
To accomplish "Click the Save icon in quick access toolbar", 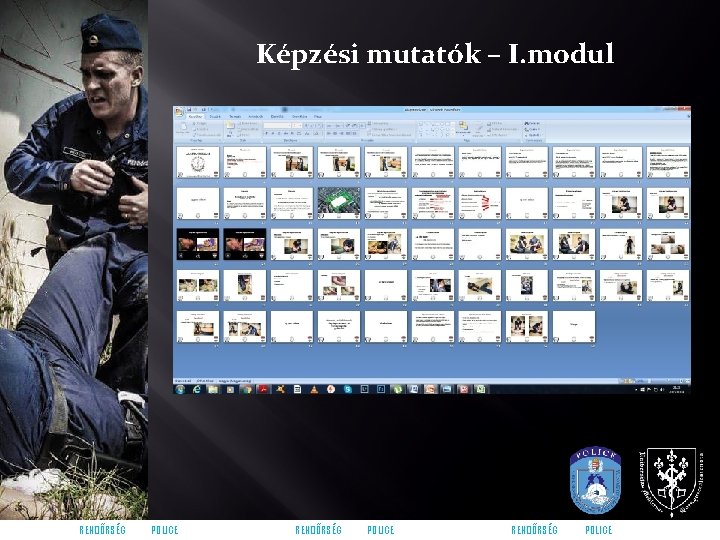I will (189, 110).
